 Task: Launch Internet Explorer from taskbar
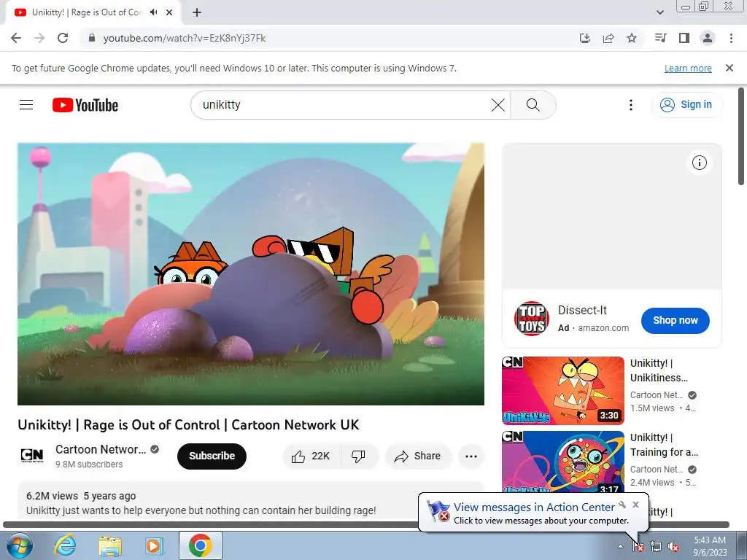65,545
